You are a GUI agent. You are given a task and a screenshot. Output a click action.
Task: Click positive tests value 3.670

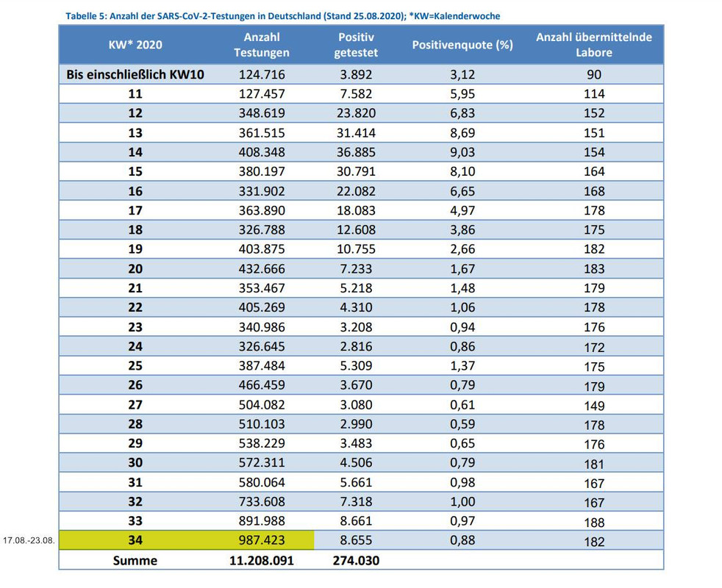(356, 385)
